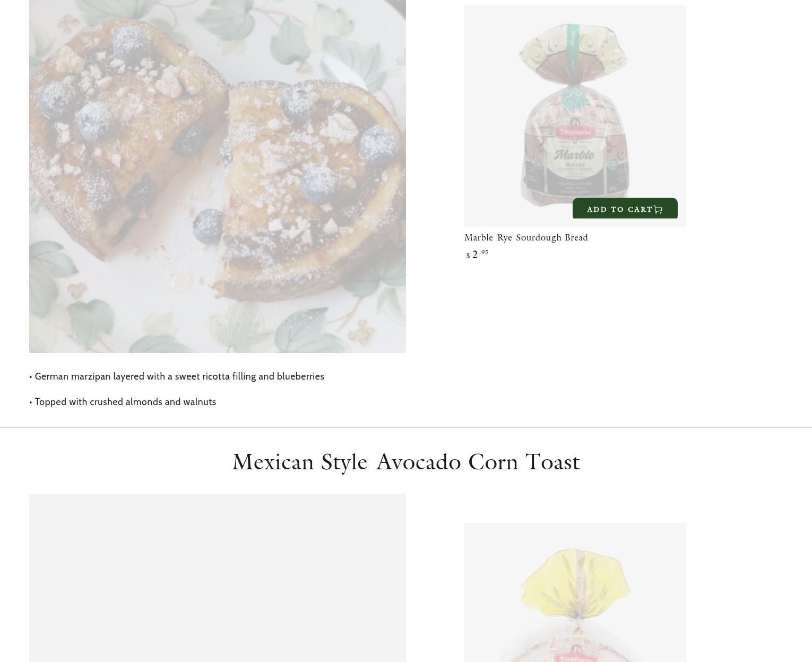The height and width of the screenshot is (662, 812).
Task: Click the .95 cents superscript in the price
Action: [484, 252]
